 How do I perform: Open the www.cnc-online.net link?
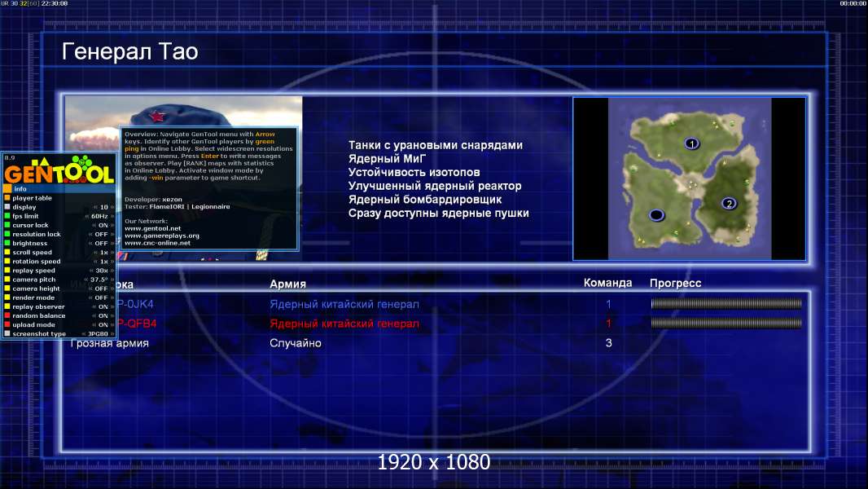pyautogui.click(x=157, y=243)
